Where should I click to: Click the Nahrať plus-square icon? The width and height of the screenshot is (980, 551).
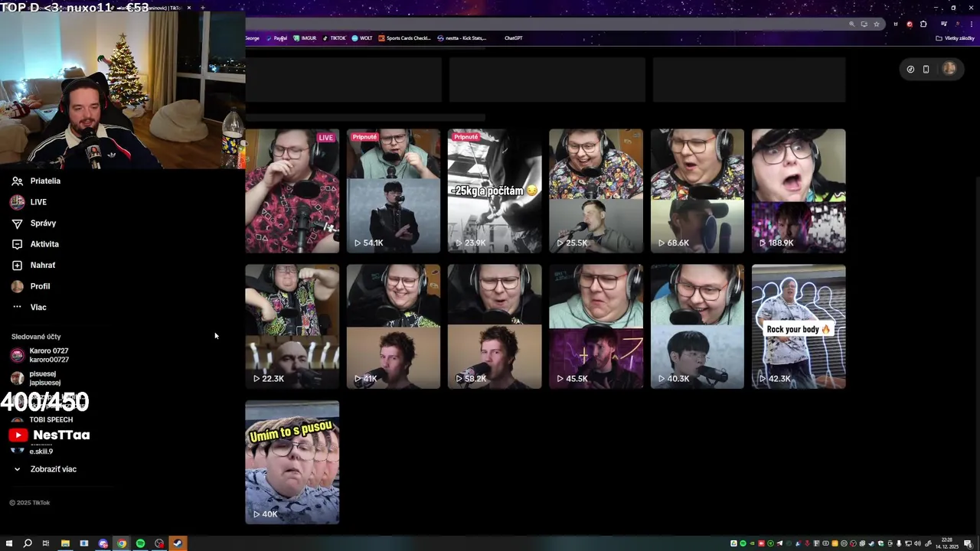[17, 265]
